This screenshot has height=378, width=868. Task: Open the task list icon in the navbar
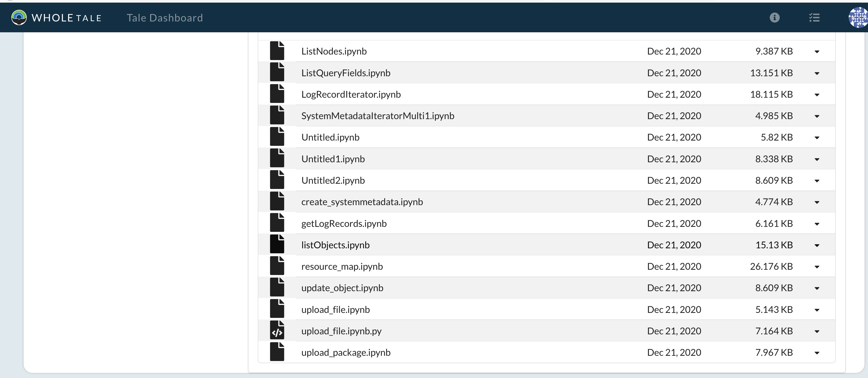(x=815, y=17)
